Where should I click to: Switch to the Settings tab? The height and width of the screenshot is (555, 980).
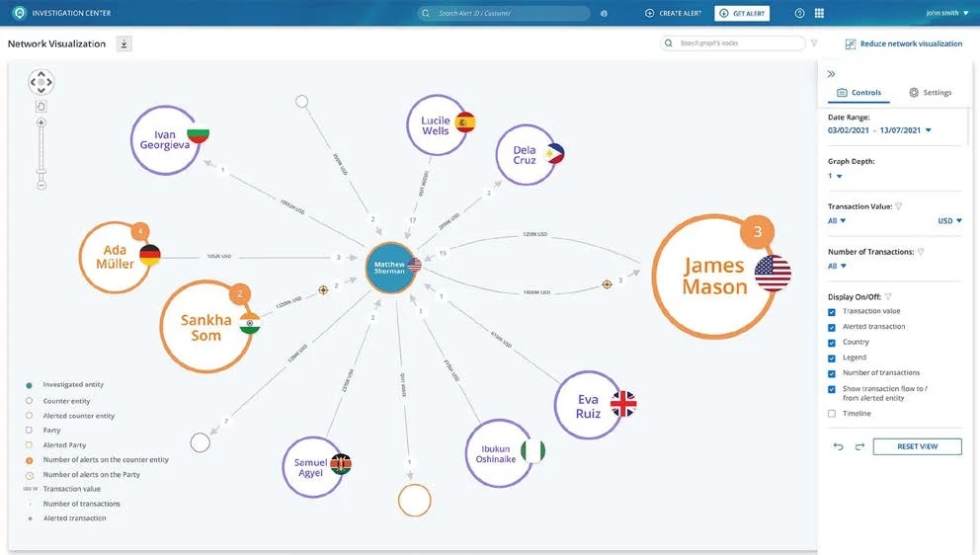(x=930, y=93)
